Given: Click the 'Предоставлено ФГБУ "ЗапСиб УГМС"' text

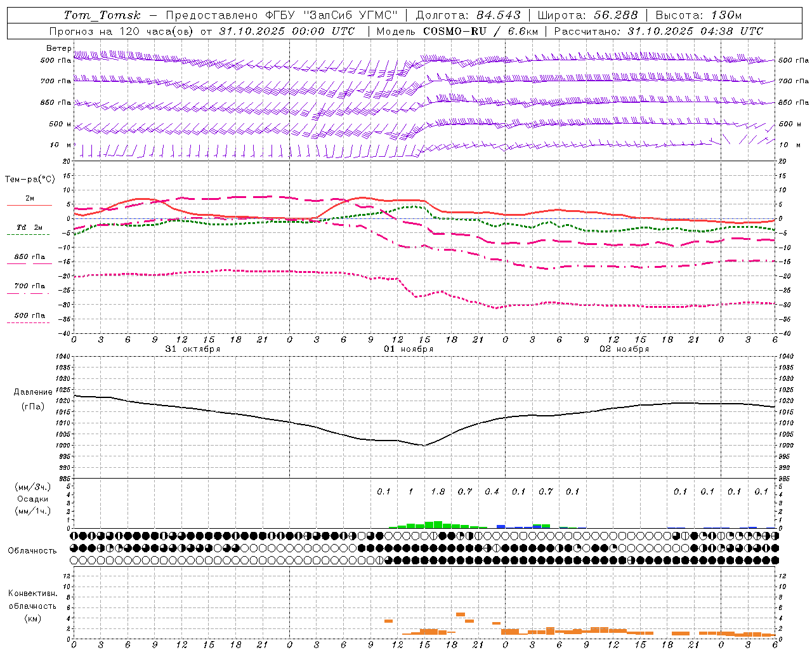Looking at the screenshot, I should [x=282, y=15].
